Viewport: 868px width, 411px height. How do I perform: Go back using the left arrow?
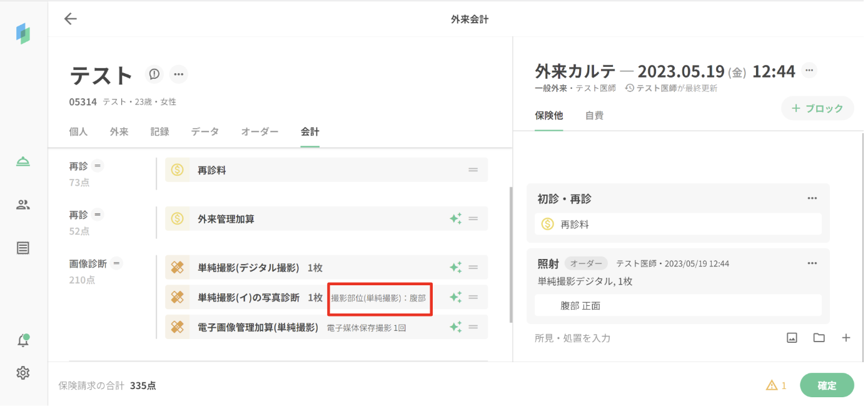point(71,19)
